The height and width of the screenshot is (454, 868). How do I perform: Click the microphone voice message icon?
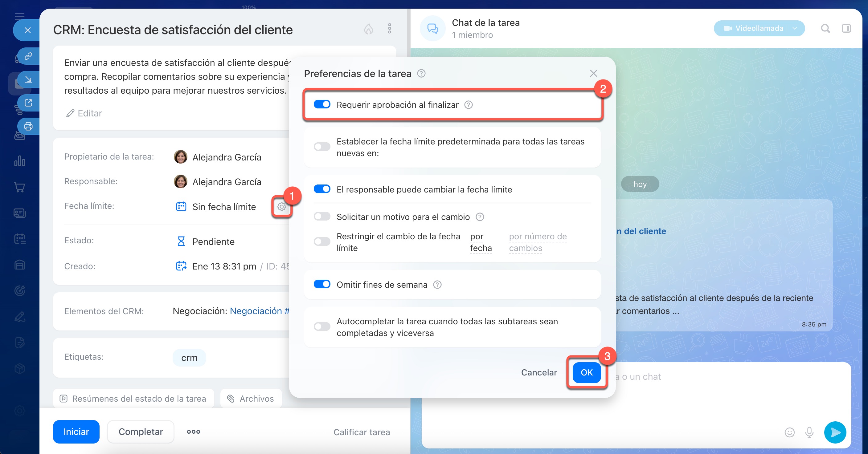pos(809,432)
